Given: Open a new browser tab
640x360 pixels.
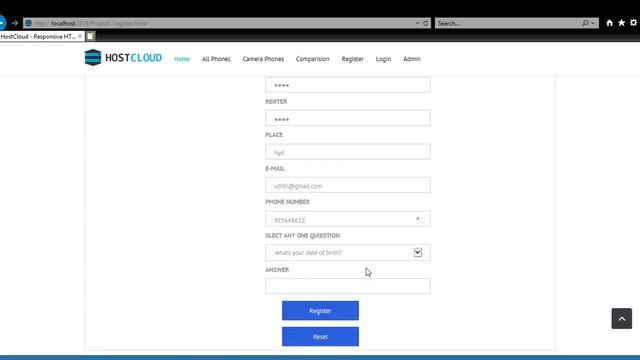Looking at the screenshot, I should (x=90, y=36).
